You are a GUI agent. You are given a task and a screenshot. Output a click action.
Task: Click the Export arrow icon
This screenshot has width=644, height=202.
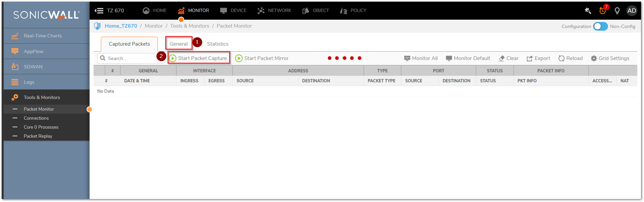(529, 58)
